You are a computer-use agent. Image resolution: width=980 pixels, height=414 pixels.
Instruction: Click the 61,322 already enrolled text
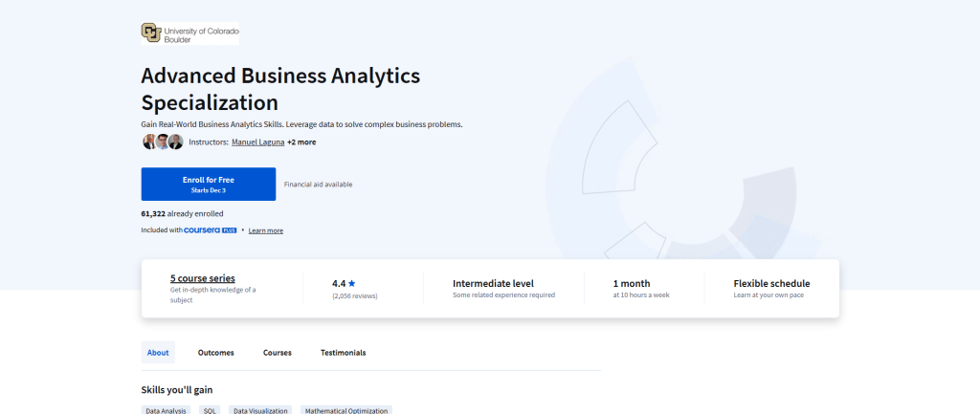[182, 213]
